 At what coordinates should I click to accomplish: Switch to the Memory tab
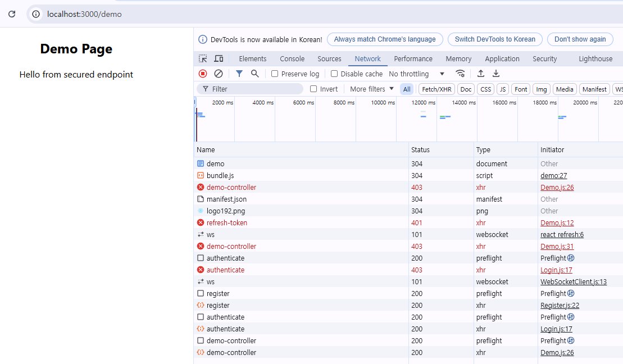click(x=458, y=58)
